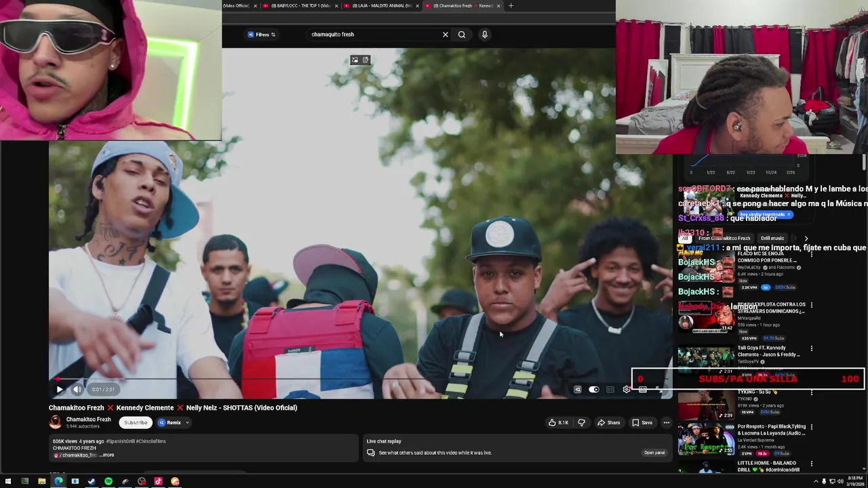The image size is (868, 488).
Task: Open the Windows Start menu
Action: click(8, 481)
